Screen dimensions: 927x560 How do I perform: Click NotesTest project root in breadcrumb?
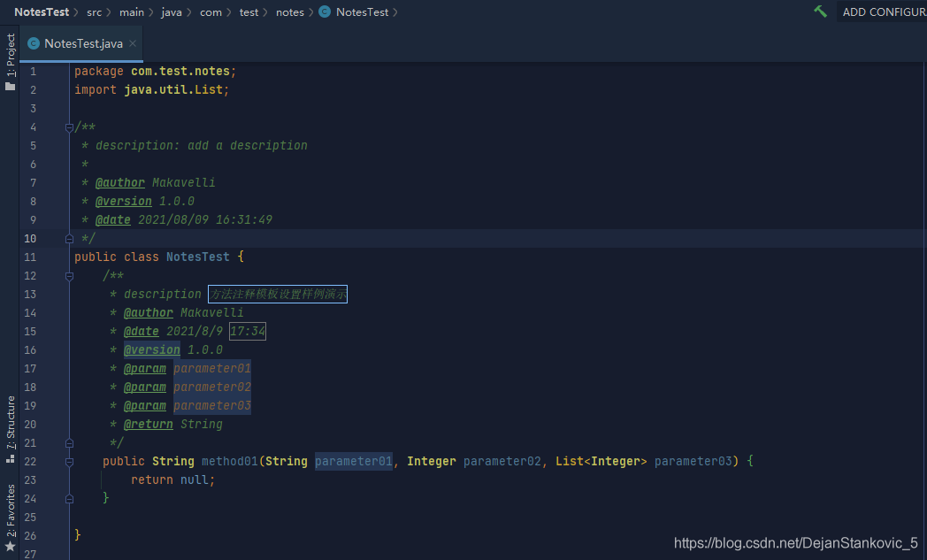tap(42, 12)
